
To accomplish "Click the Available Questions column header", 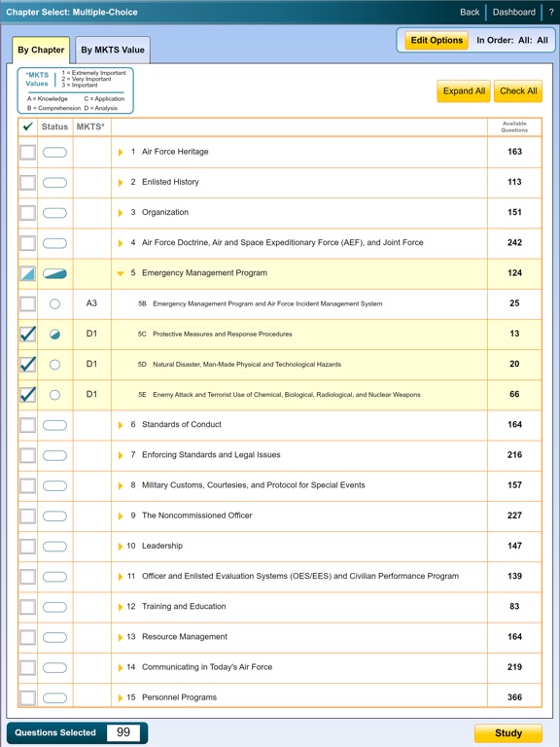I will (x=514, y=126).
